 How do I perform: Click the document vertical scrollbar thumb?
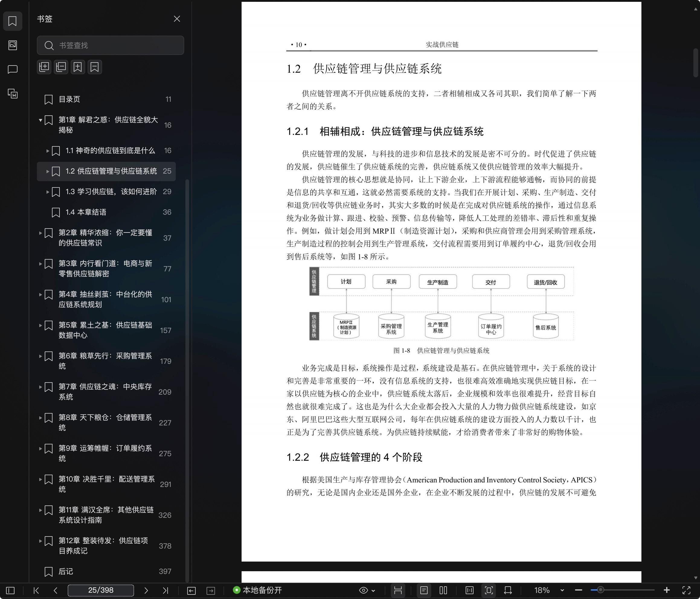(695, 63)
